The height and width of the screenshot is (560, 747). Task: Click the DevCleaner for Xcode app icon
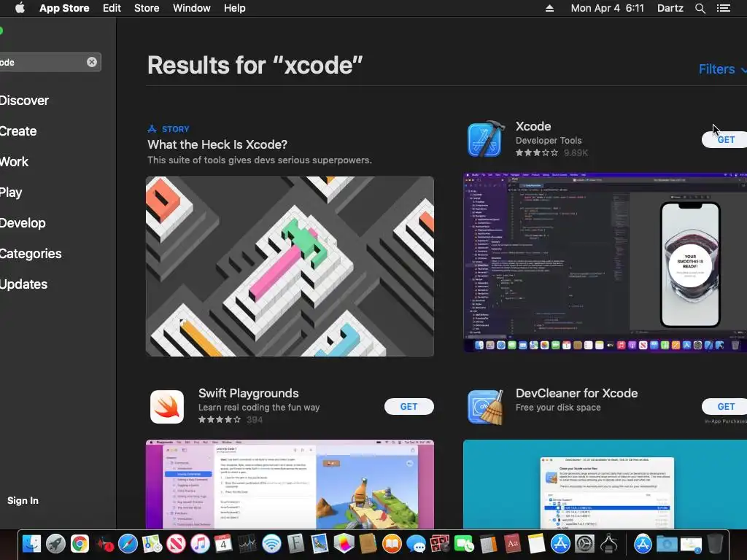485,407
